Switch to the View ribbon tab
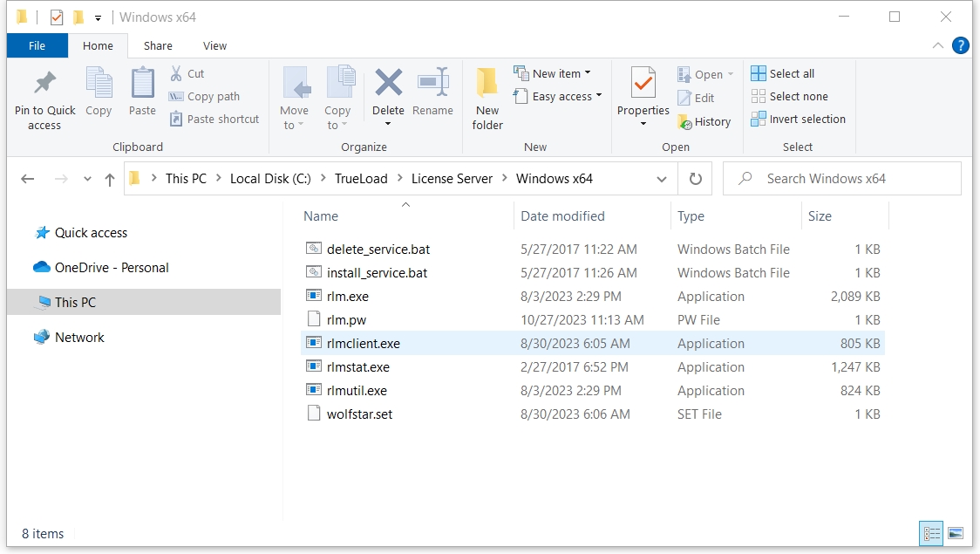 214,45
